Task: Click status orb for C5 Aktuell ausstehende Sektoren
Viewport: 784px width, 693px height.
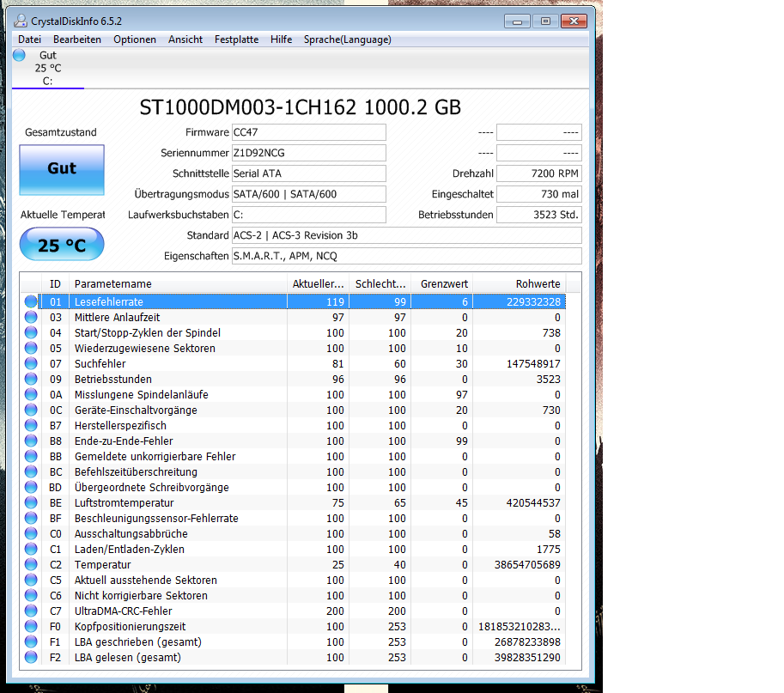Action: tap(31, 580)
